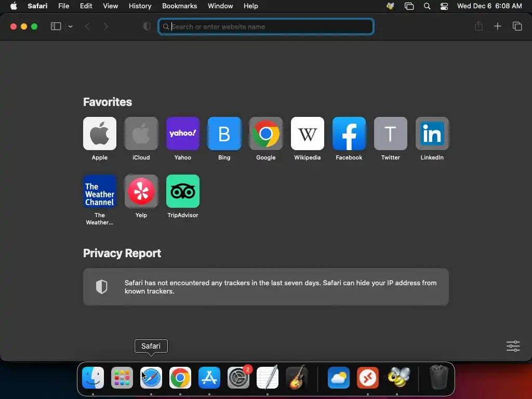532x399 pixels.
Task: Open Spotlight search in menu bar
Action: [427, 6]
